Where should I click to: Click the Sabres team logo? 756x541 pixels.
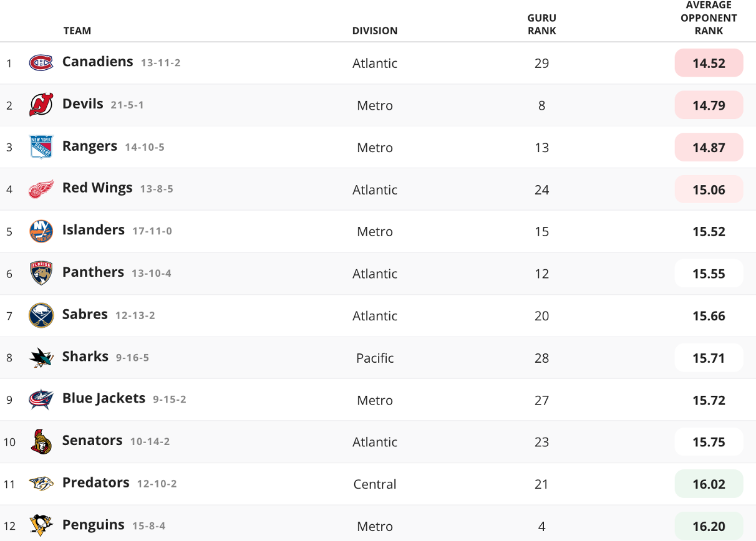[x=41, y=315]
